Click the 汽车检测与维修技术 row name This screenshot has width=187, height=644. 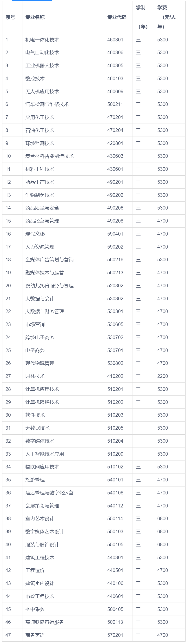[47, 104]
